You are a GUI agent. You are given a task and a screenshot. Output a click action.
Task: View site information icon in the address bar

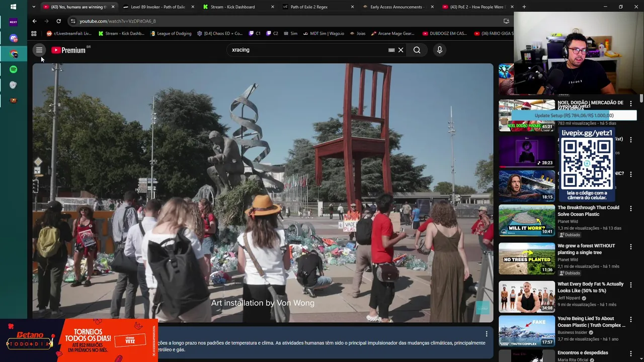[x=73, y=21]
